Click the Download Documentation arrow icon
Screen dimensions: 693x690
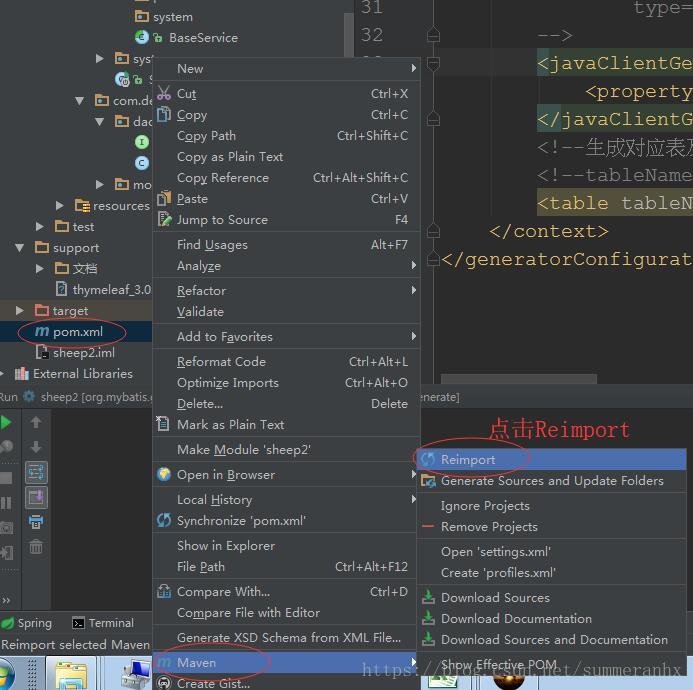(428, 618)
